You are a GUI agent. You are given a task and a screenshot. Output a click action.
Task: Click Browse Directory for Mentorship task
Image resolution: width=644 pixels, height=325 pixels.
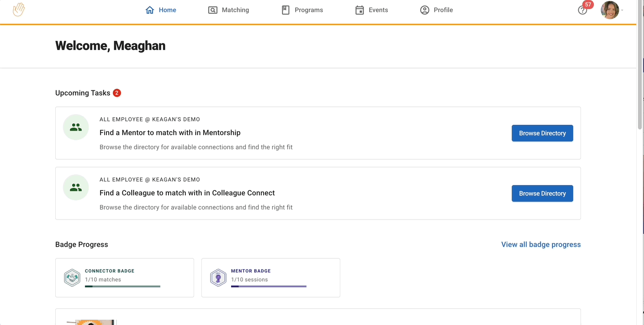tap(542, 133)
